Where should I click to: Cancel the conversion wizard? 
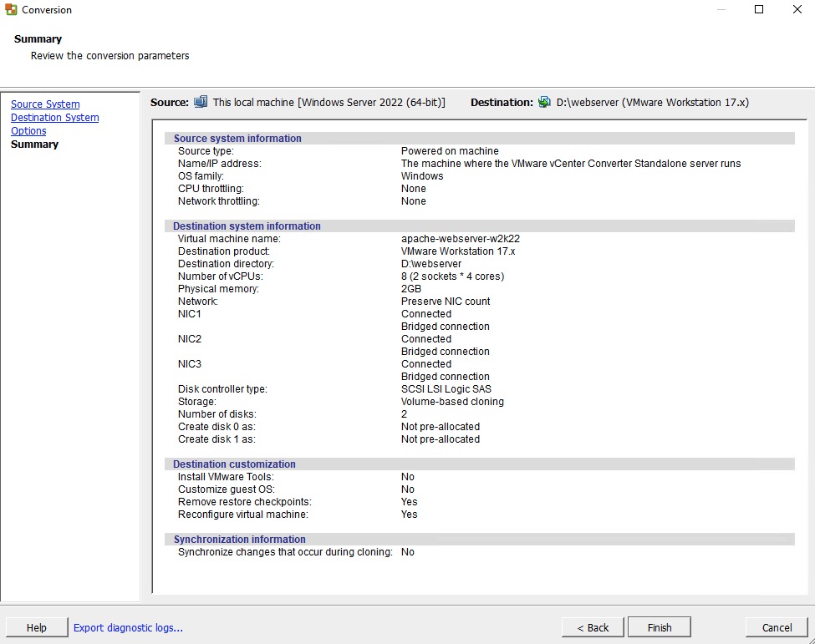click(x=777, y=627)
